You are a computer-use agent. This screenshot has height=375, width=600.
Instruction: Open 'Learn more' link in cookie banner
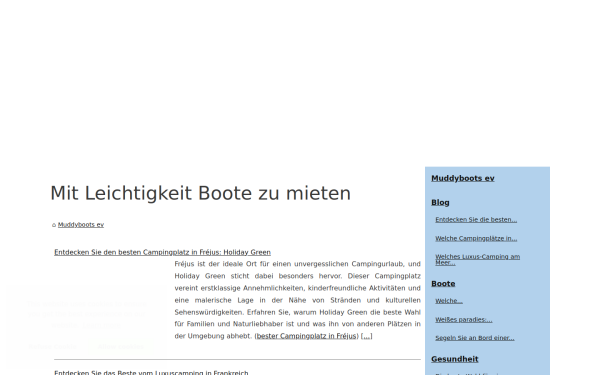pos(101,326)
